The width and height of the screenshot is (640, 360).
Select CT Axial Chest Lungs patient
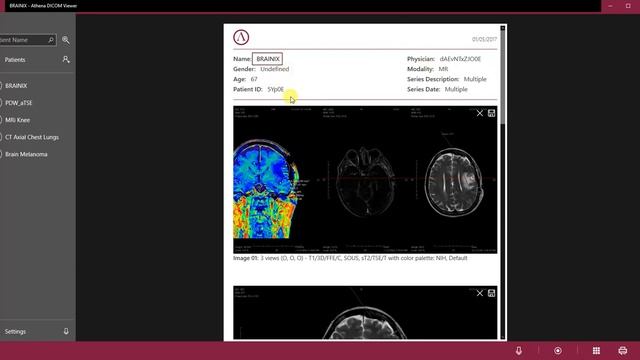coord(32,137)
